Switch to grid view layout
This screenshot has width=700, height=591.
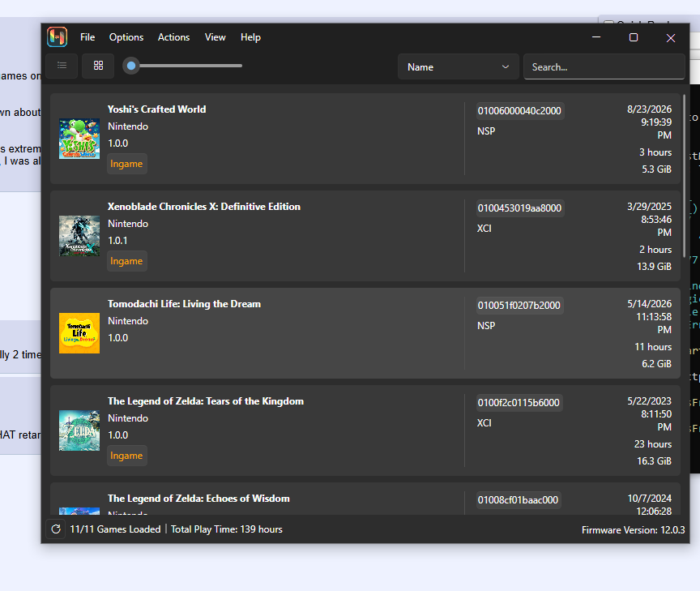point(98,66)
